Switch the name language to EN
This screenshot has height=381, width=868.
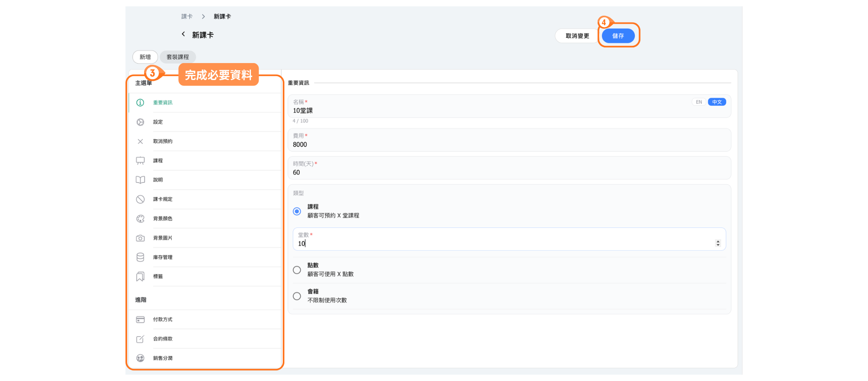click(698, 102)
